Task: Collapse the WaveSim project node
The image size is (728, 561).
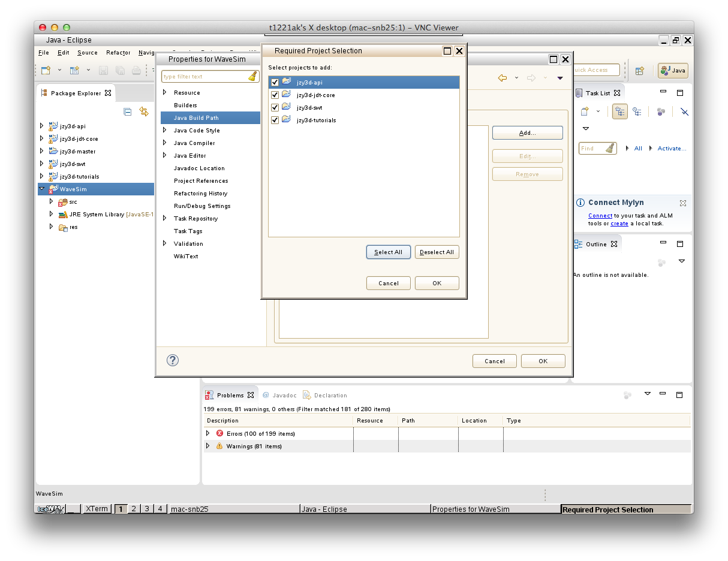Action: tap(41, 189)
